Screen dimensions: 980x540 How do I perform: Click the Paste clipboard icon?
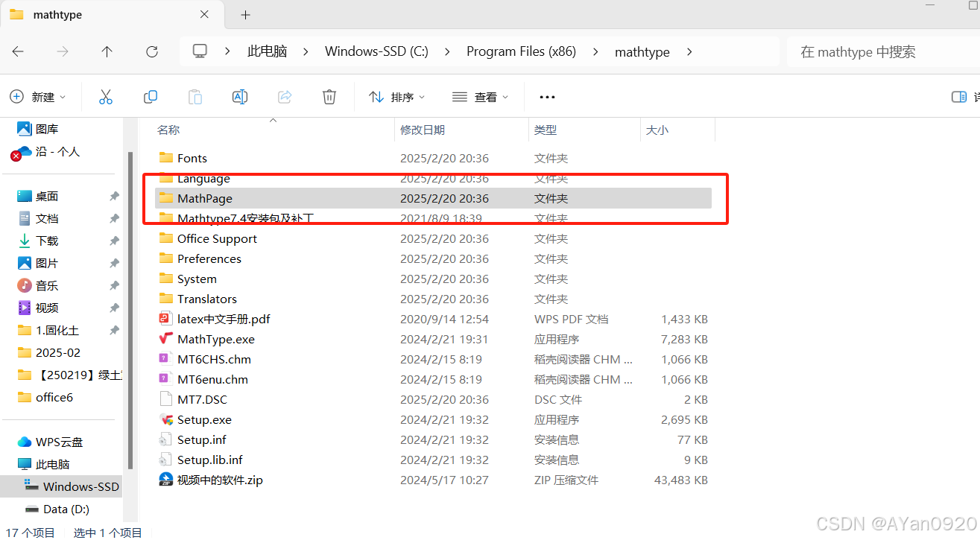coord(195,97)
